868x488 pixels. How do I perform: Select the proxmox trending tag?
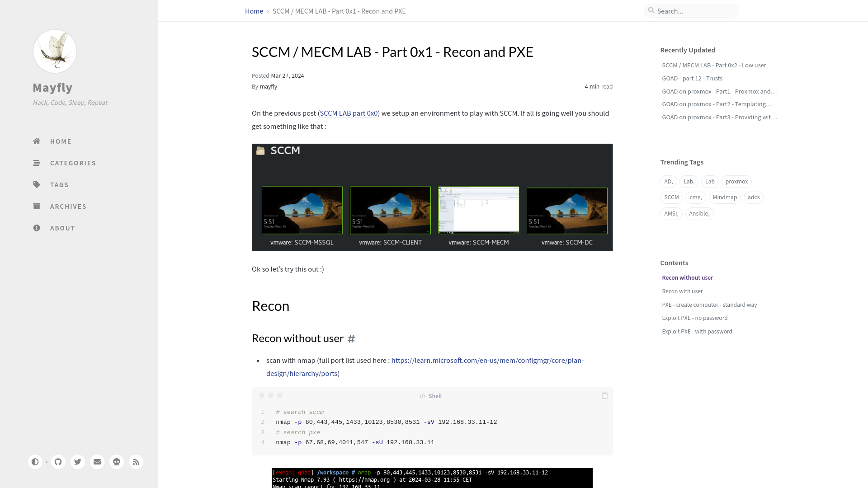736,182
